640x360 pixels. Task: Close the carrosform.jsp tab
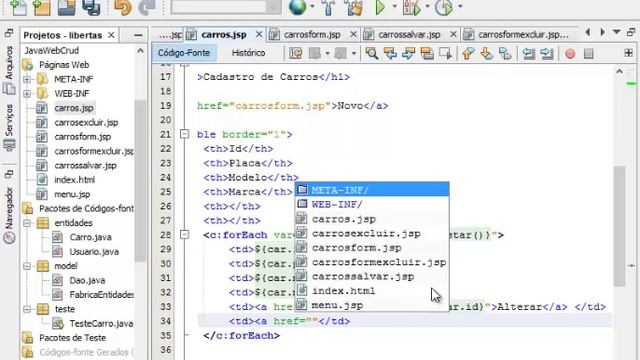(x=353, y=35)
